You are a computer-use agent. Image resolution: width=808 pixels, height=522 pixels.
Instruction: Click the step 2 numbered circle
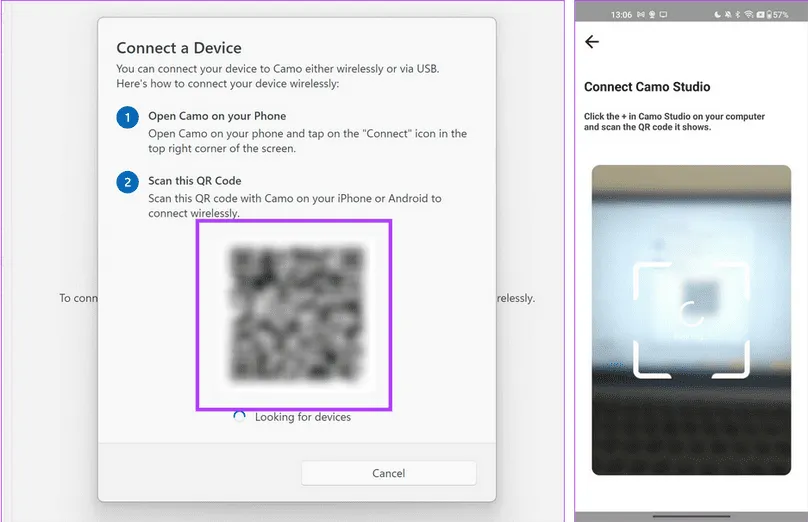click(x=127, y=183)
